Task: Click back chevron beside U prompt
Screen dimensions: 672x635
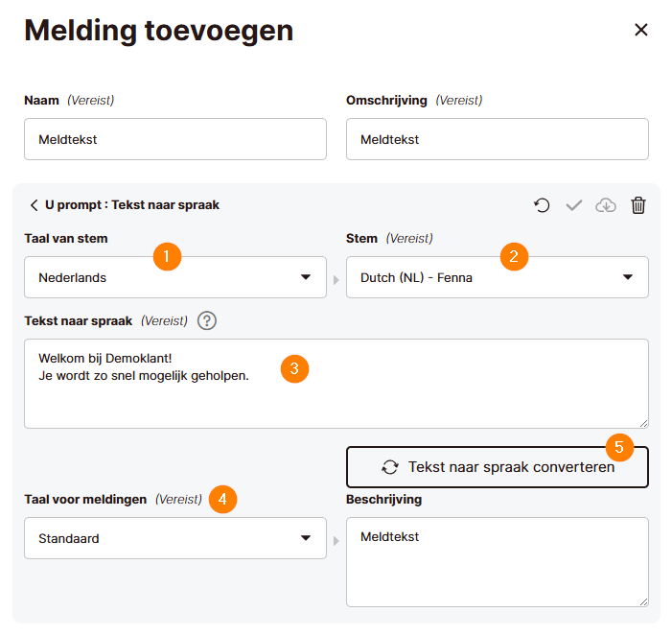Action: coord(34,205)
